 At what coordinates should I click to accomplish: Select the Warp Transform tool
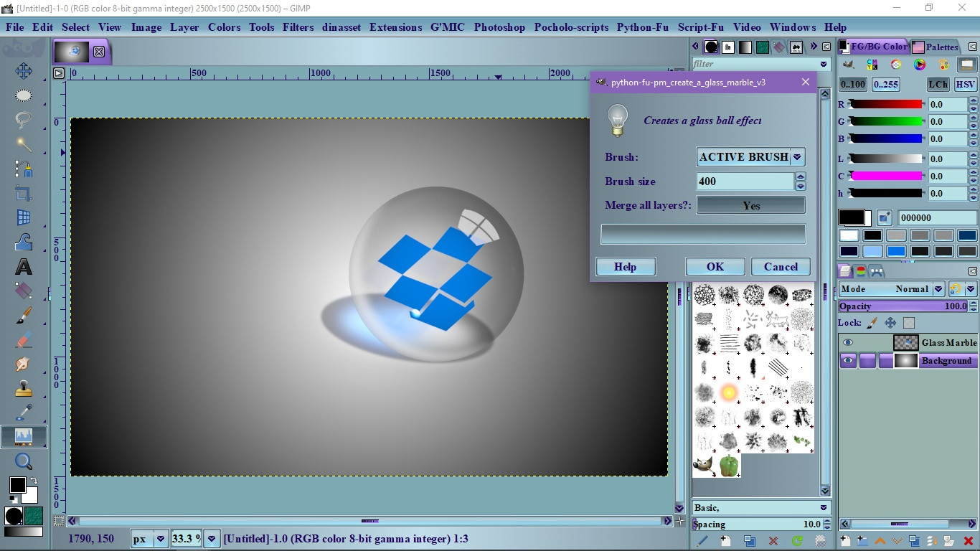coord(24,242)
